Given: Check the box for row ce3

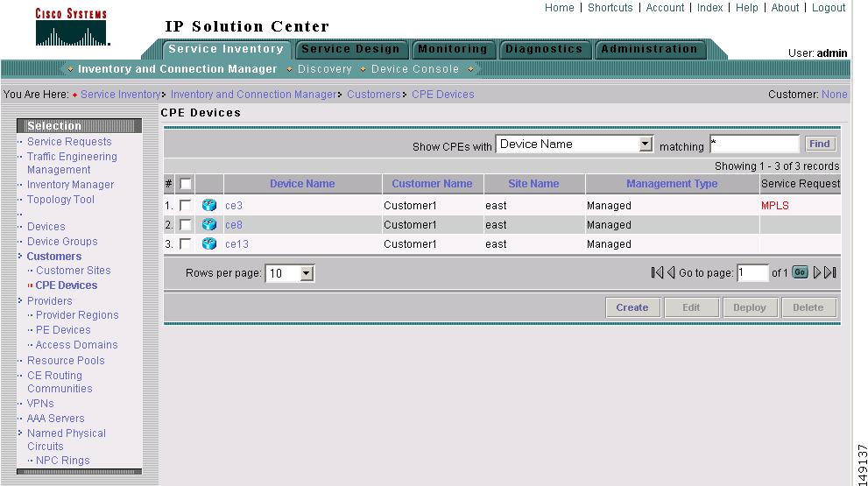Looking at the screenshot, I should pos(186,206).
